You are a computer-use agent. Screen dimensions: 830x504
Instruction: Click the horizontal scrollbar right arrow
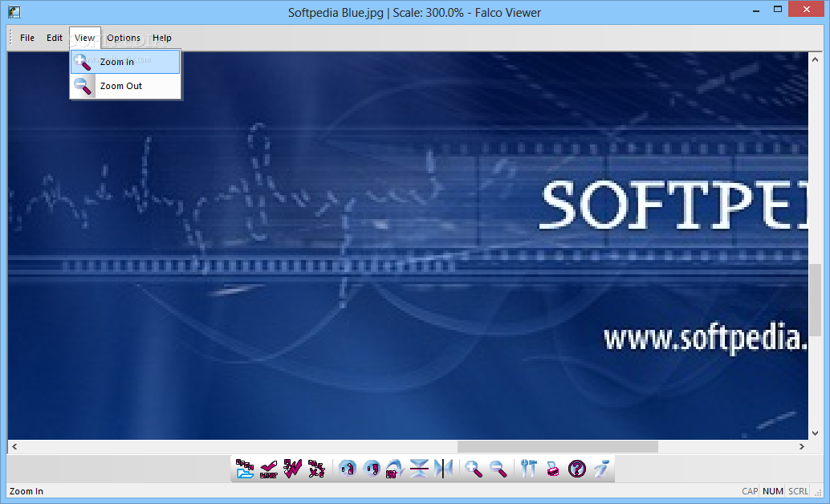801,446
